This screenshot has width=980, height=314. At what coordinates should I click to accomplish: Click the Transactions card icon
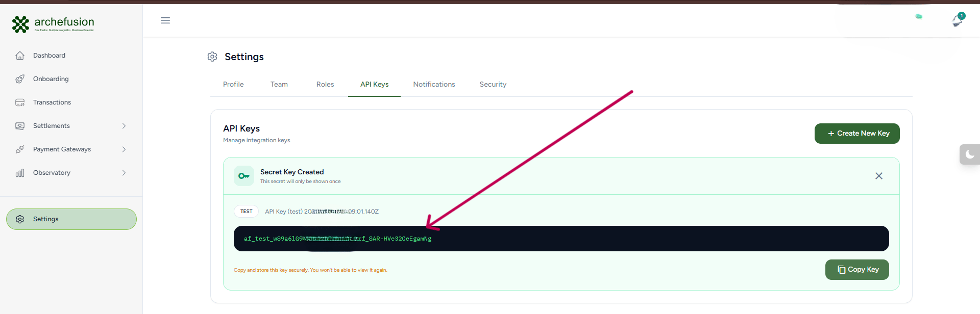pyautogui.click(x=20, y=102)
